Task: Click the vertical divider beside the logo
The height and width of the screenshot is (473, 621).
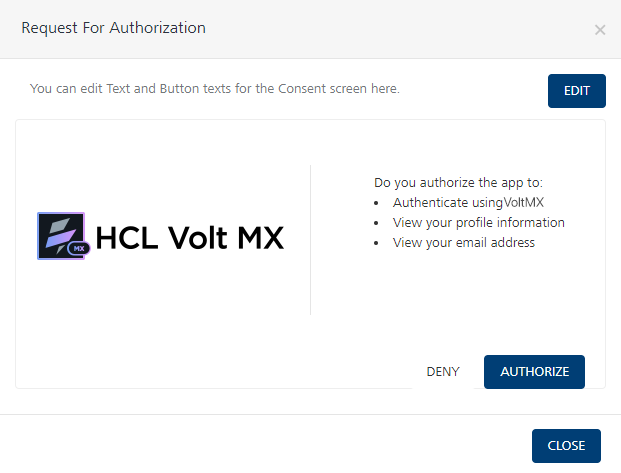Action: (311, 240)
